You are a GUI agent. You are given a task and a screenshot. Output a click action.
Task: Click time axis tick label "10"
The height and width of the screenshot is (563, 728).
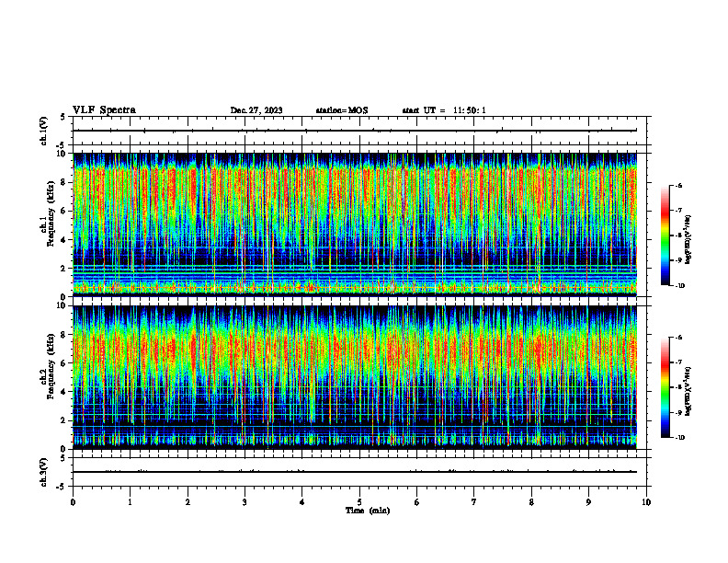pyautogui.click(x=646, y=502)
